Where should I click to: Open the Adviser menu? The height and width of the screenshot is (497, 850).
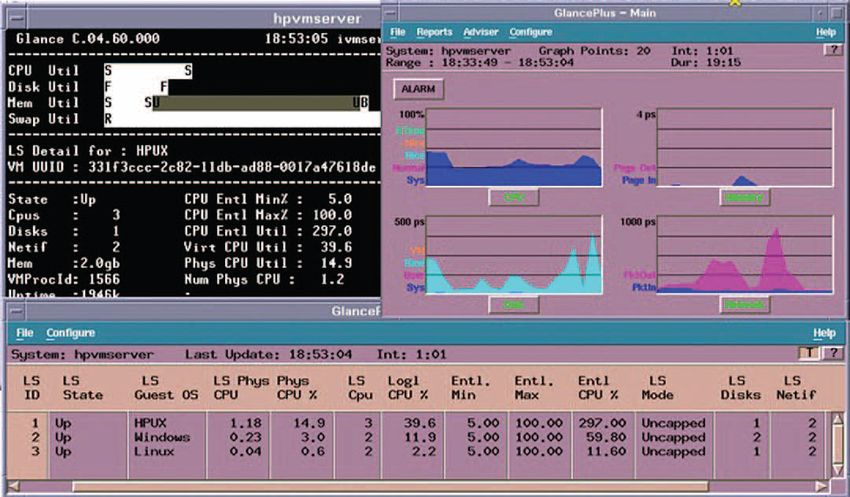(x=480, y=33)
